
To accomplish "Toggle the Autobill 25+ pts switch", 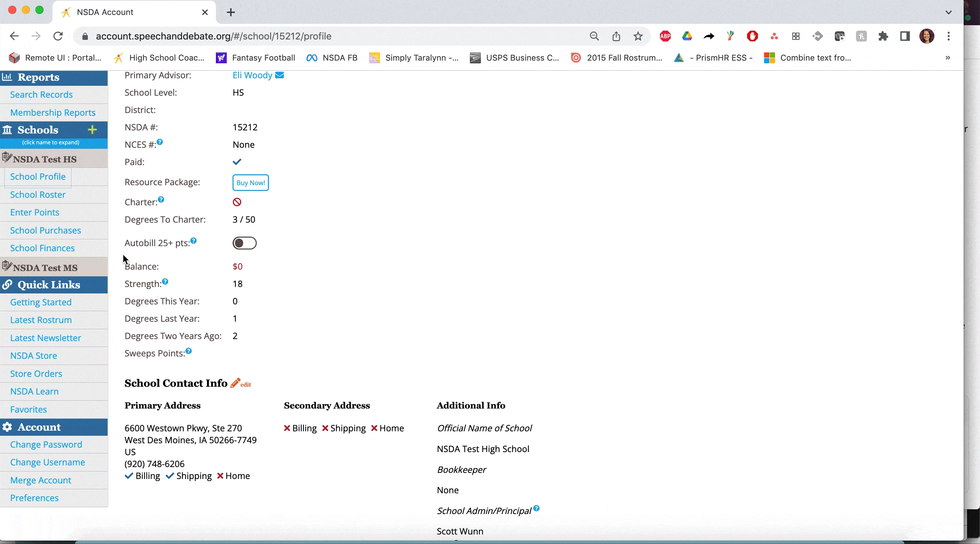I will 244,243.
